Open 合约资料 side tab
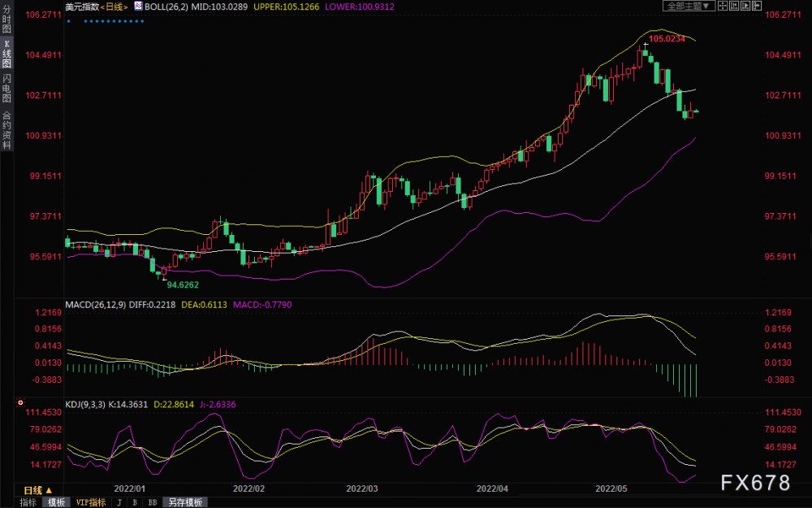Image resolution: width=812 pixels, height=508 pixels. point(6,130)
